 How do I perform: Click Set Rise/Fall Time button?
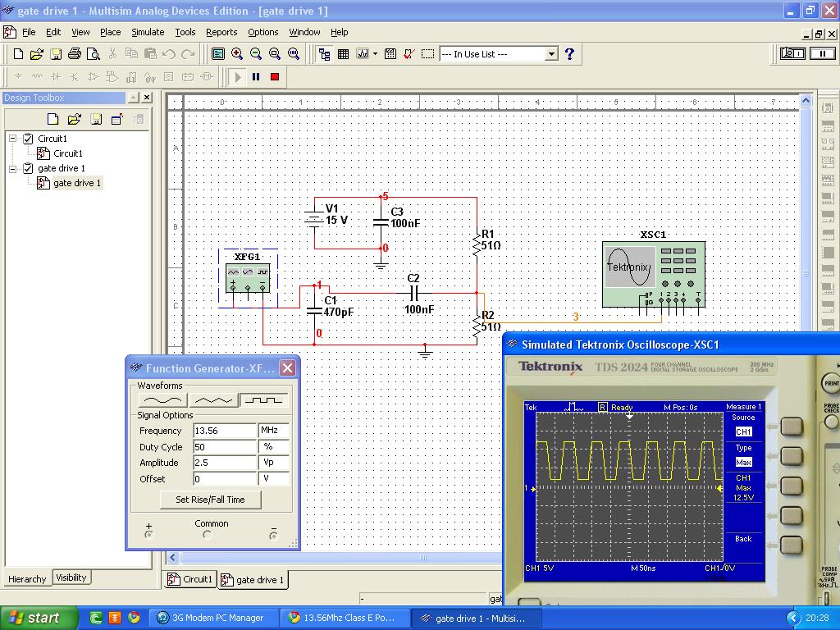pos(210,500)
